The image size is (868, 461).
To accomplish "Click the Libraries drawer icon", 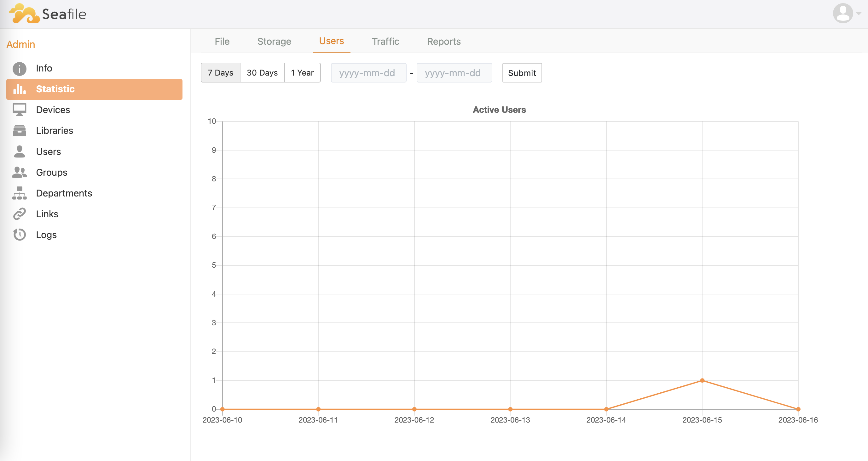I will click(x=20, y=131).
